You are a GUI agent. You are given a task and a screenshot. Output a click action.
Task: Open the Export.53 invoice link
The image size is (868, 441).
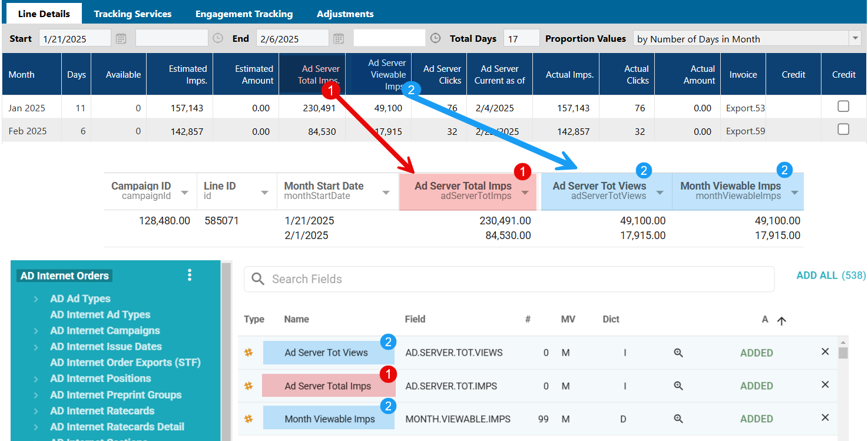[x=745, y=108]
